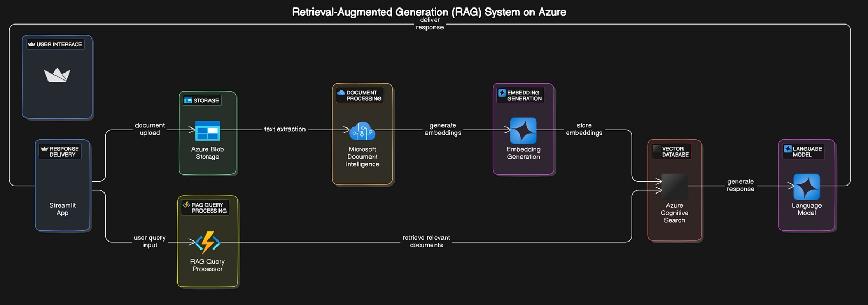Click the 'generate response' edge label
Viewport: 868px width, 305px height.
pyautogui.click(x=741, y=185)
